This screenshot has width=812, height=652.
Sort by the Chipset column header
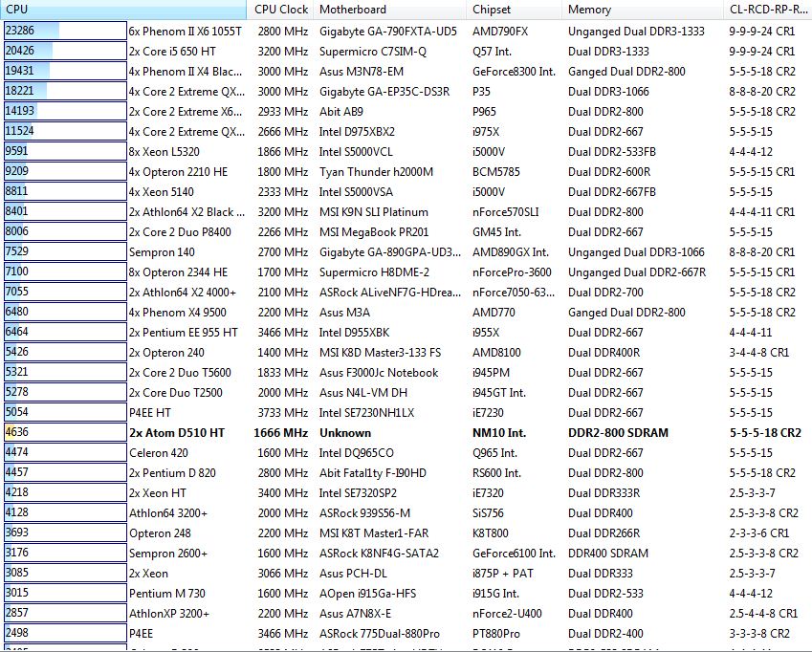(x=514, y=10)
